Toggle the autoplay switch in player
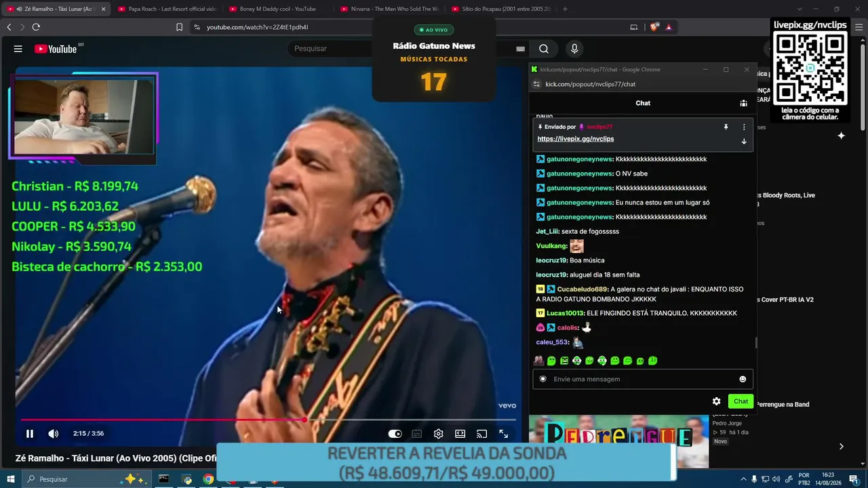Screen dimensions: 868x488 tap(395, 434)
